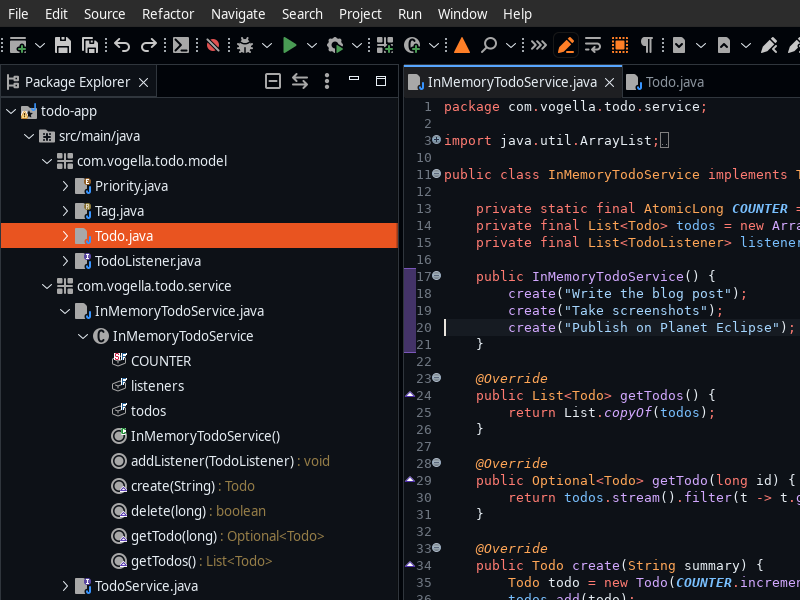The height and width of the screenshot is (600, 800).
Task: Click the New Java Package icon
Action: (385, 45)
